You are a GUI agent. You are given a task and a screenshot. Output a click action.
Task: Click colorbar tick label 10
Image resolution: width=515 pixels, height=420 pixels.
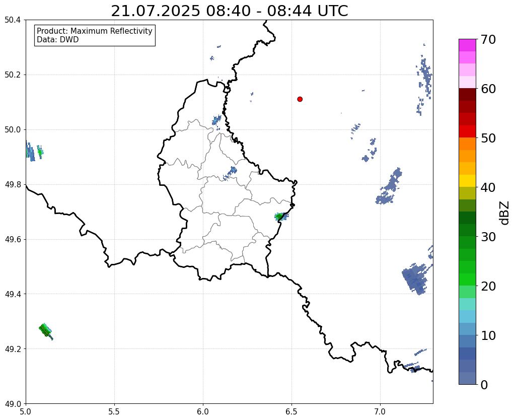[x=488, y=335]
